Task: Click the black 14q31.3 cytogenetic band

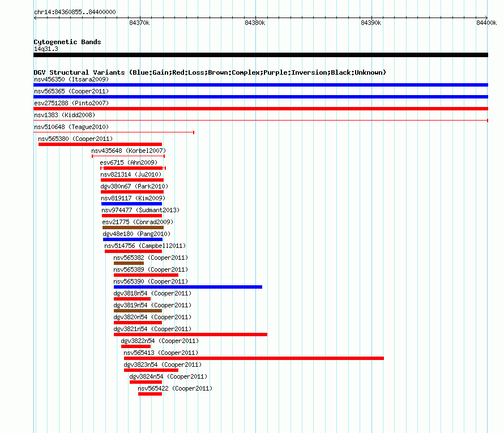Action: (x=260, y=55)
